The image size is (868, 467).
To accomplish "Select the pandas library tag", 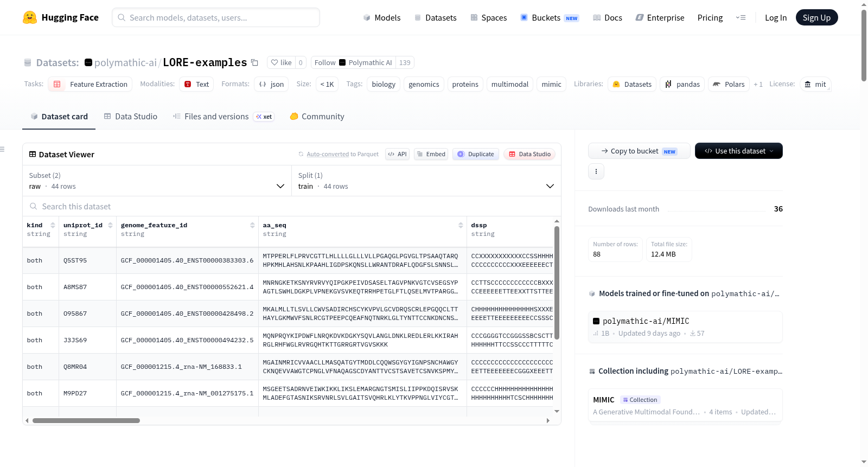I will coord(682,84).
